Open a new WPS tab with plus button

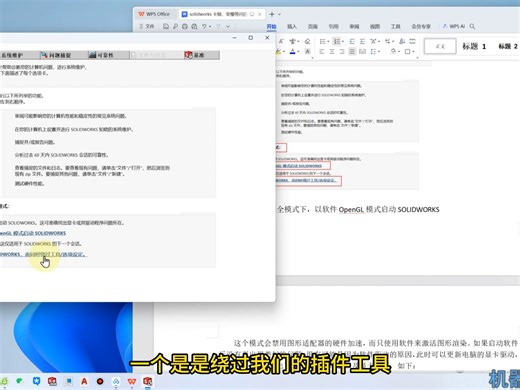coord(272,14)
